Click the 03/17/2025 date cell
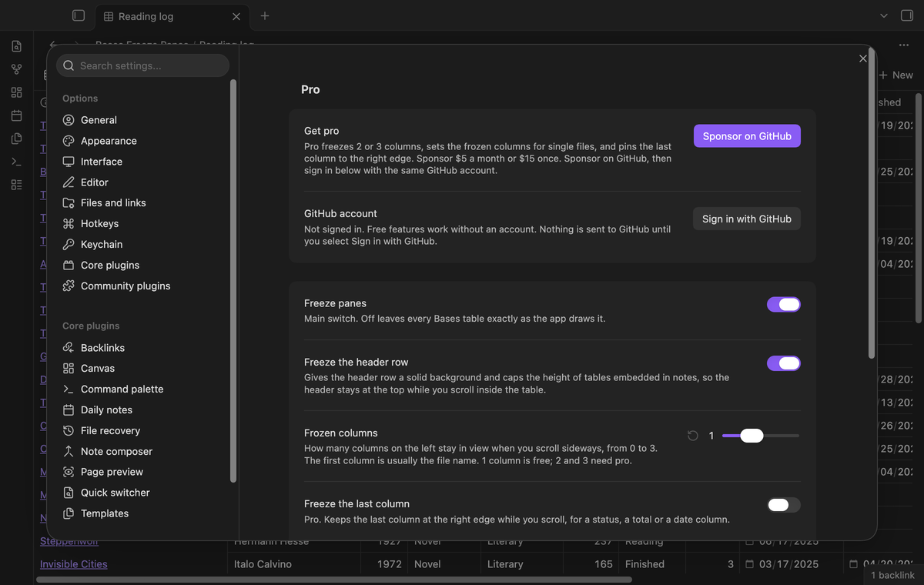This screenshot has height=585, width=924. coord(792,564)
